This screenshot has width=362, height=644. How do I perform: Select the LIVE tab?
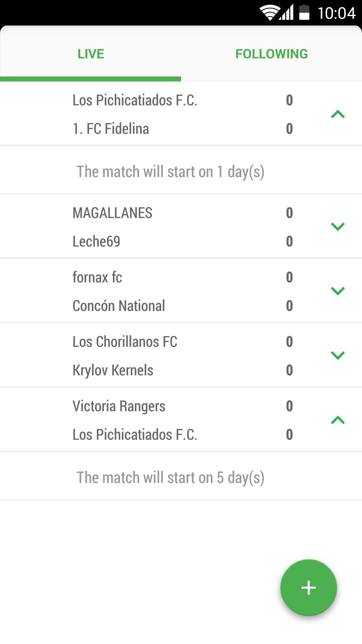(90, 54)
